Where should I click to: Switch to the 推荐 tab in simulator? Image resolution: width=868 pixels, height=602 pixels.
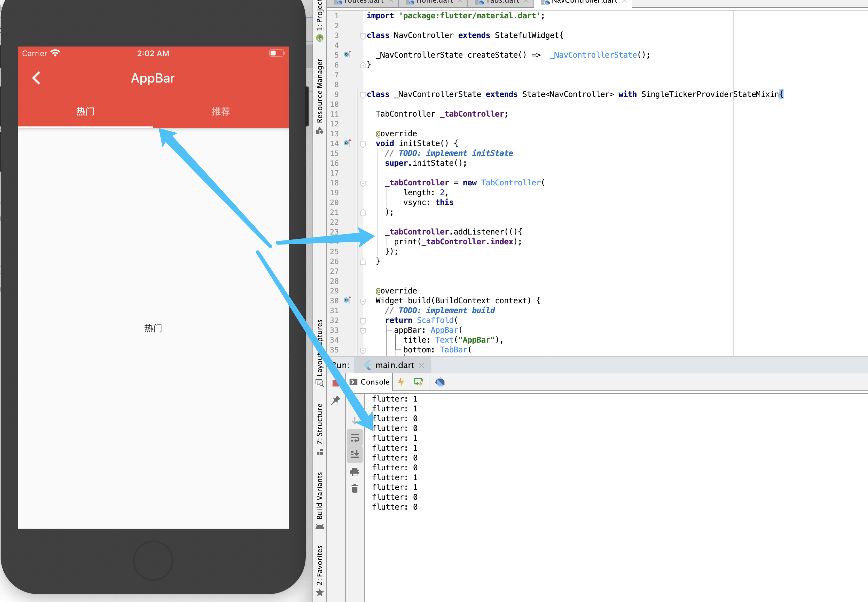(x=221, y=111)
